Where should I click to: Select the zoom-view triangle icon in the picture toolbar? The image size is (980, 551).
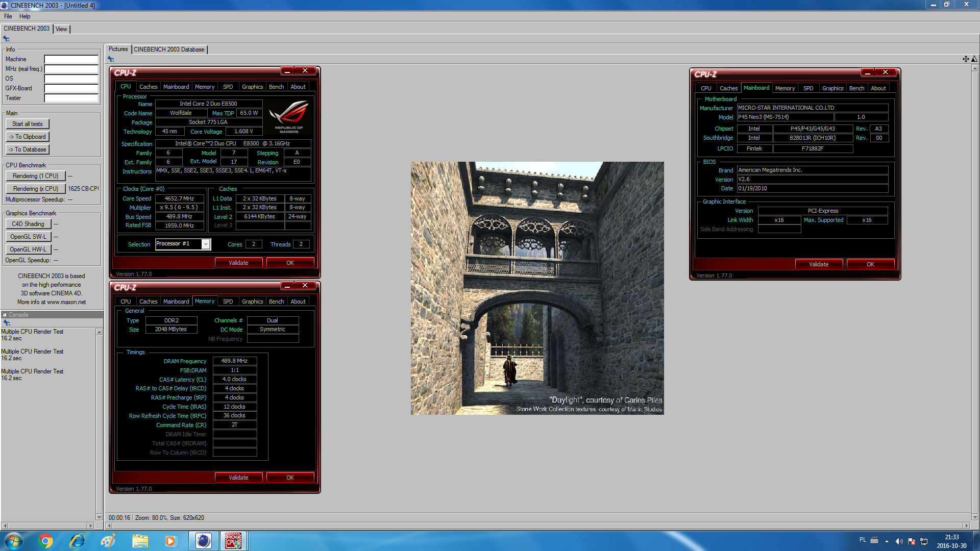click(974, 59)
